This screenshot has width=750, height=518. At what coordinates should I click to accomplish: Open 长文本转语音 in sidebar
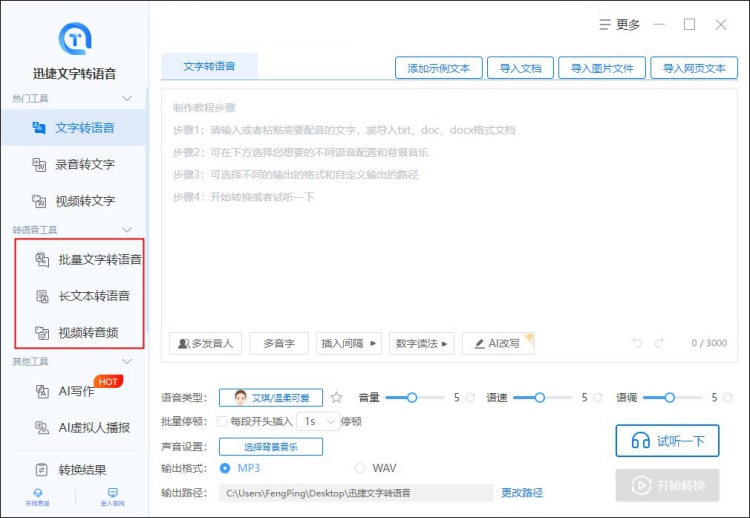tap(79, 296)
